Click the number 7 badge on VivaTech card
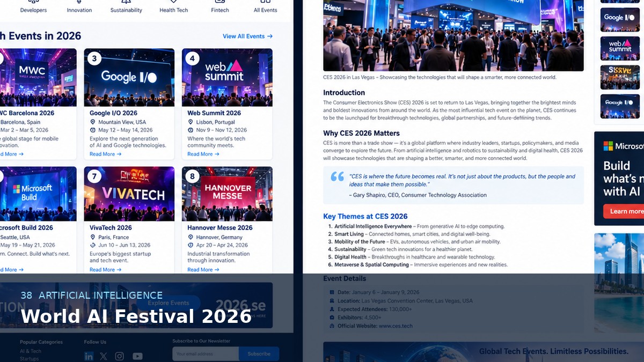The width and height of the screenshot is (644, 362). pyautogui.click(x=94, y=176)
